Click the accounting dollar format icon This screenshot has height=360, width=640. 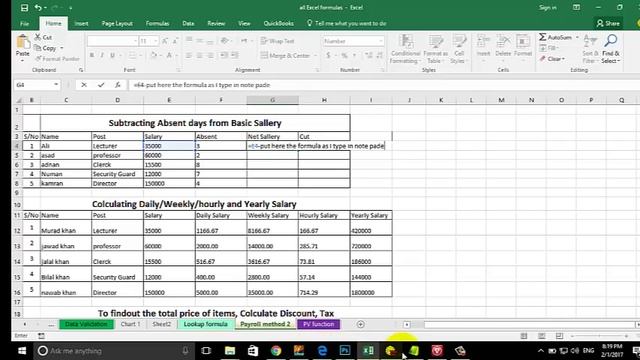coord(328,55)
